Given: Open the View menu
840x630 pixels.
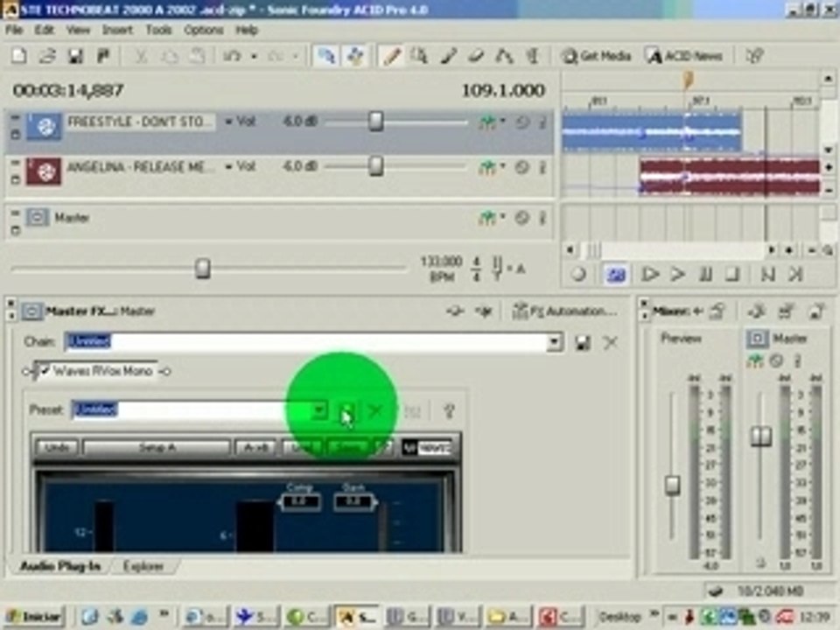Looking at the screenshot, I should 78,30.
